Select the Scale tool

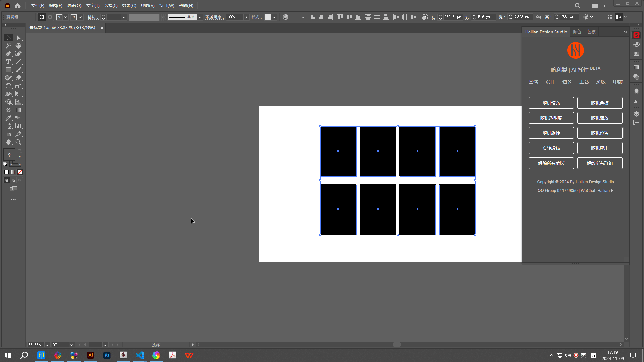click(x=19, y=86)
